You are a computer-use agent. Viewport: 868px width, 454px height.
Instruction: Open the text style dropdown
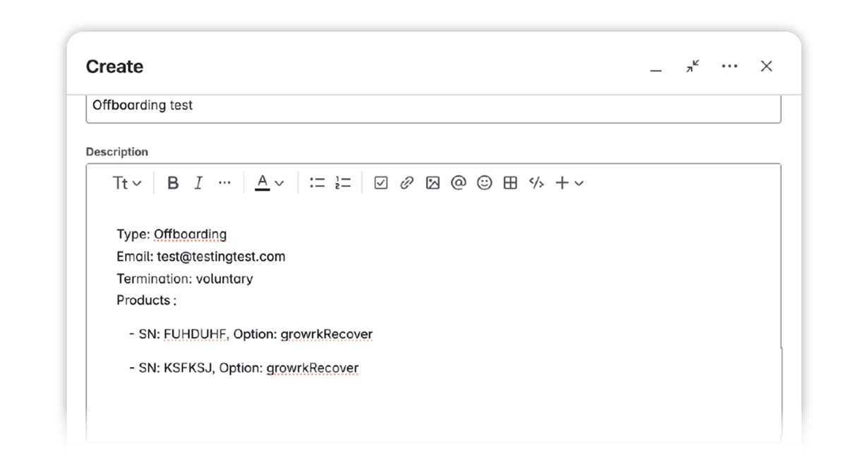click(x=126, y=183)
